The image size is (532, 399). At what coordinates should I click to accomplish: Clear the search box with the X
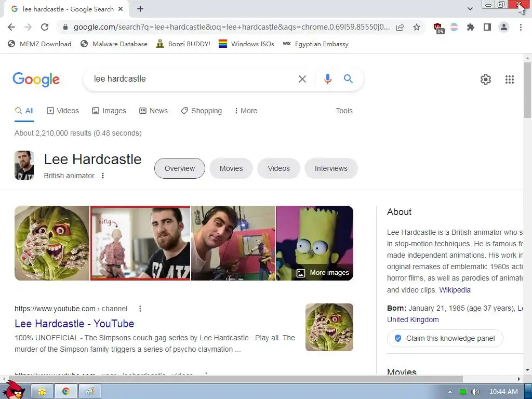302,79
